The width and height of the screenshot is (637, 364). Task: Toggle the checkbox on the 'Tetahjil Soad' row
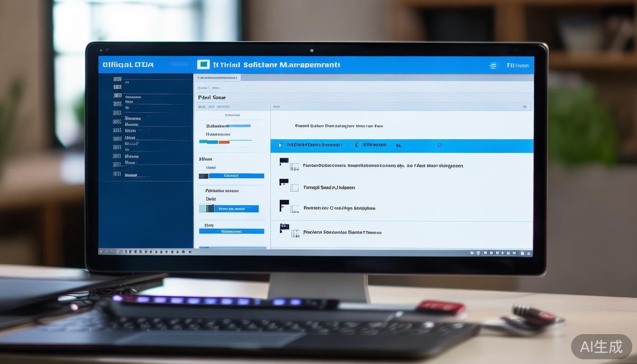(294, 188)
